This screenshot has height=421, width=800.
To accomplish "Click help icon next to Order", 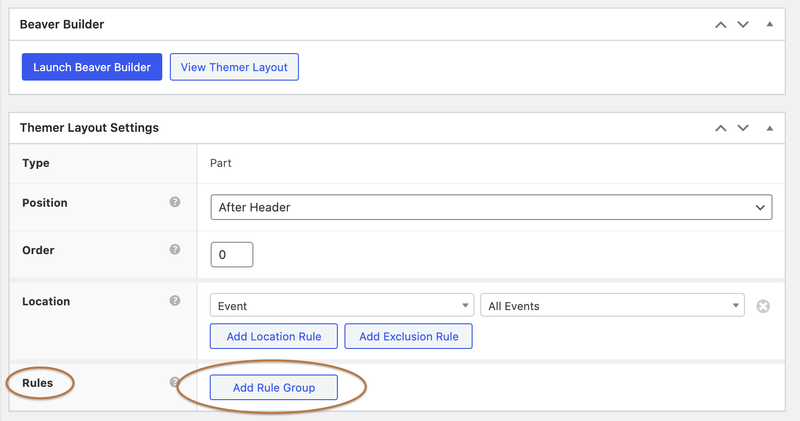I will 175,250.
